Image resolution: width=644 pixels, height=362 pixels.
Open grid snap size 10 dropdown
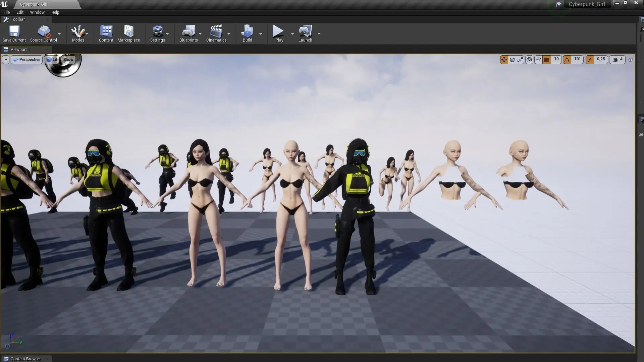[x=556, y=60]
